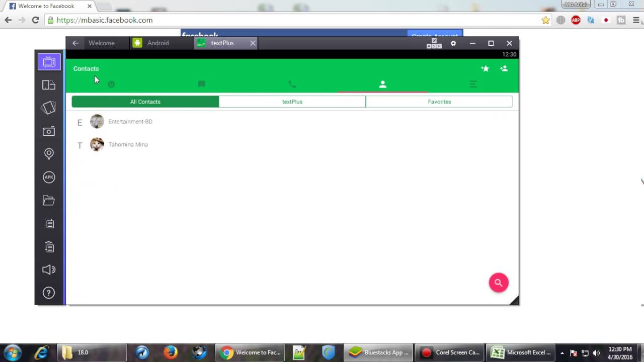
Task: Take a screenshot with the camera icon
Action: pos(49,131)
